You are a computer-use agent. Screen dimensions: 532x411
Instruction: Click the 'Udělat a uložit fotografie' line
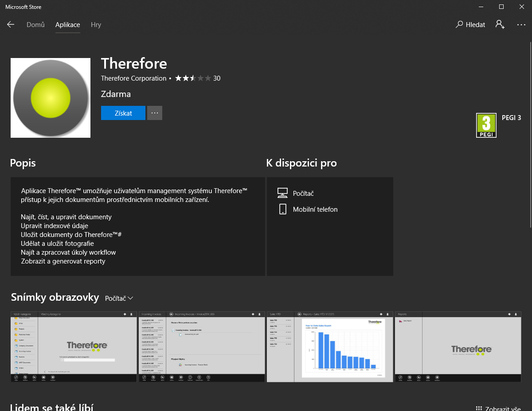click(x=57, y=244)
